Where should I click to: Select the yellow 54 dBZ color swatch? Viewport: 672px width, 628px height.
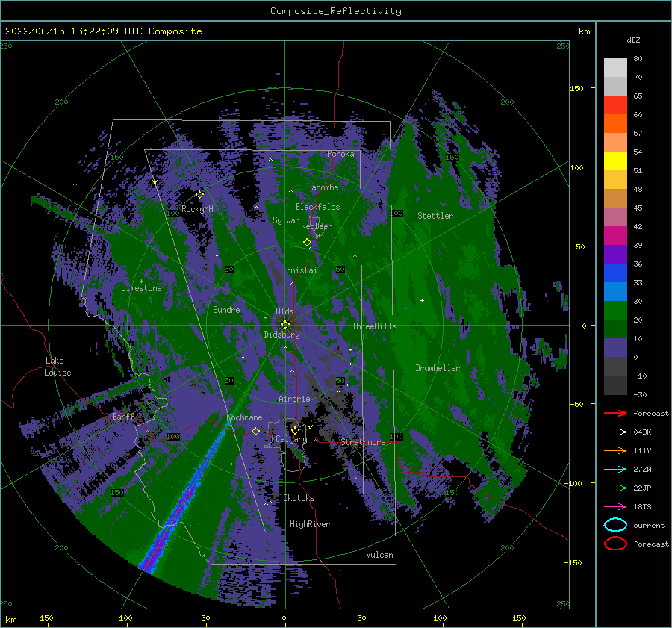coord(615,161)
